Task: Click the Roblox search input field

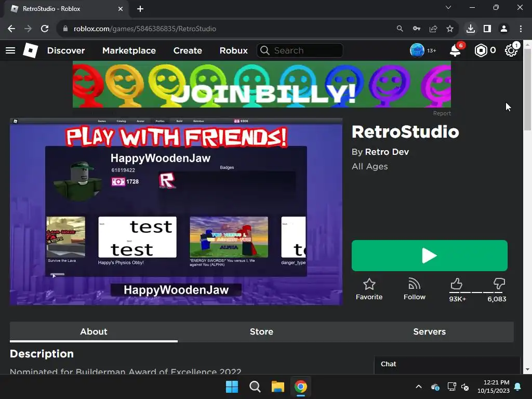Action: pos(300,50)
